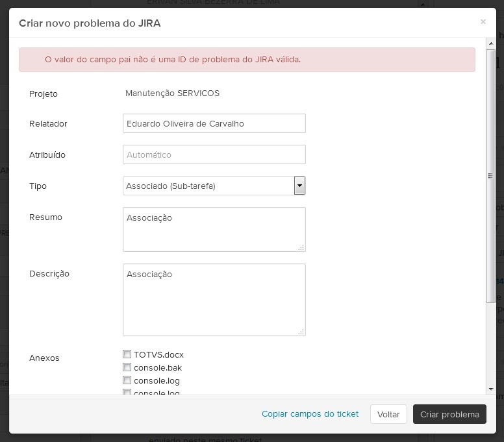Open the Tipo dropdown arrow

pos(299,186)
